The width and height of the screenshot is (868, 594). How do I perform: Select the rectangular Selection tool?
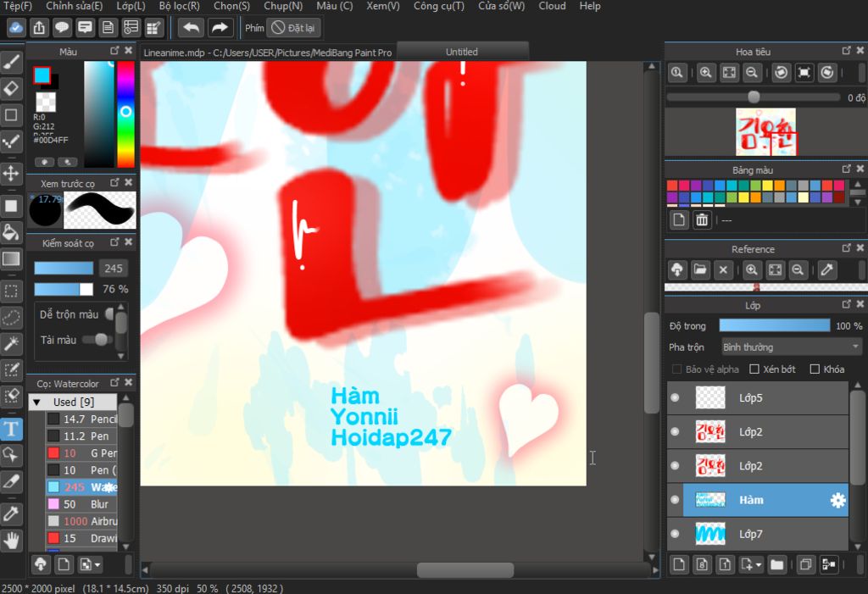[11, 291]
